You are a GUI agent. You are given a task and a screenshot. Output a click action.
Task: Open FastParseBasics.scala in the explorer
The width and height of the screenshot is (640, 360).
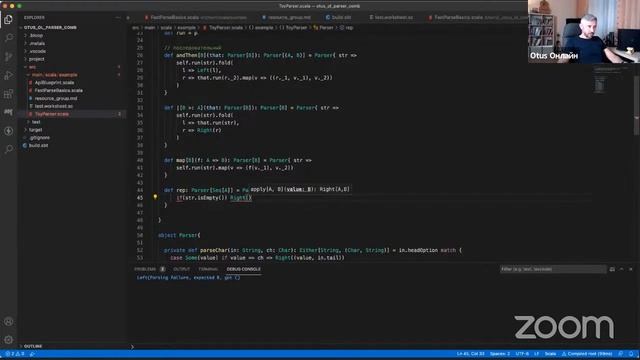tap(58, 90)
